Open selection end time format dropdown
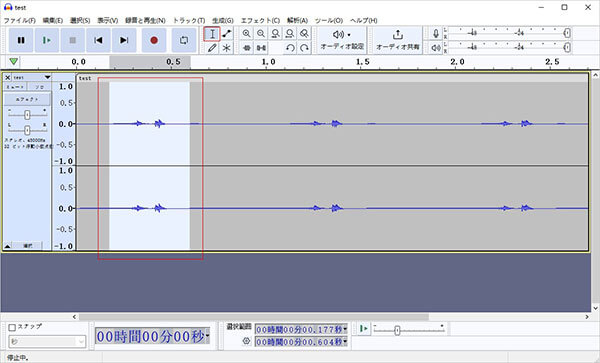 tap(345, 342)
